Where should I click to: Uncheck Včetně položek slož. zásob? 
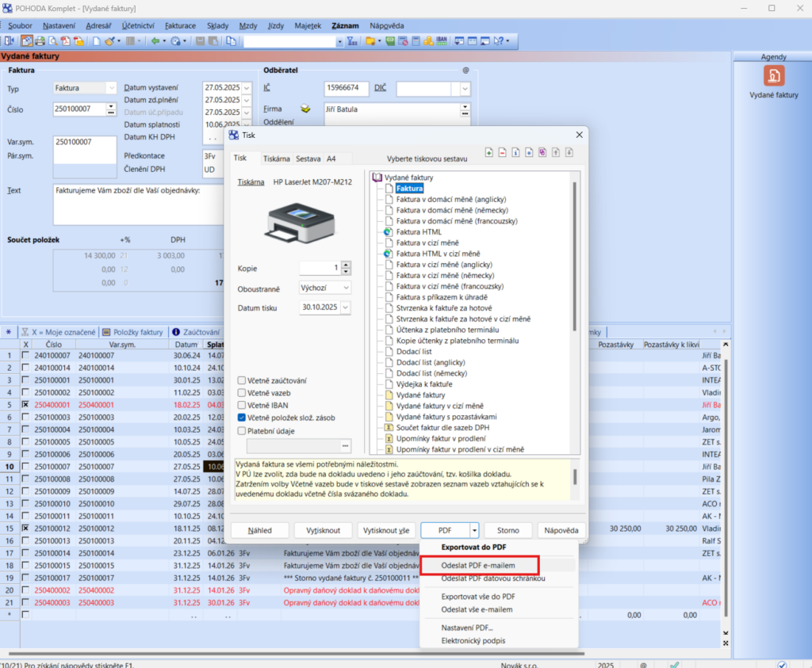click(242, 418)
